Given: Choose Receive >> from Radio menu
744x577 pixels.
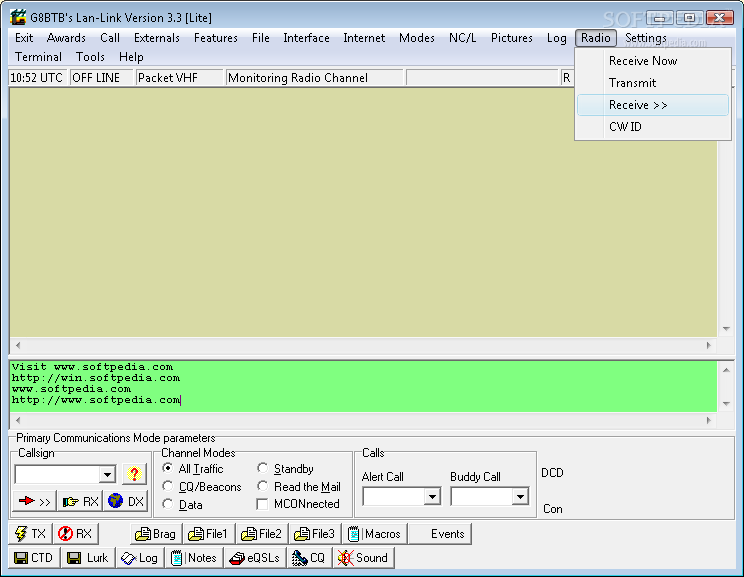Looking at the screenshot, I should (653, 105).
